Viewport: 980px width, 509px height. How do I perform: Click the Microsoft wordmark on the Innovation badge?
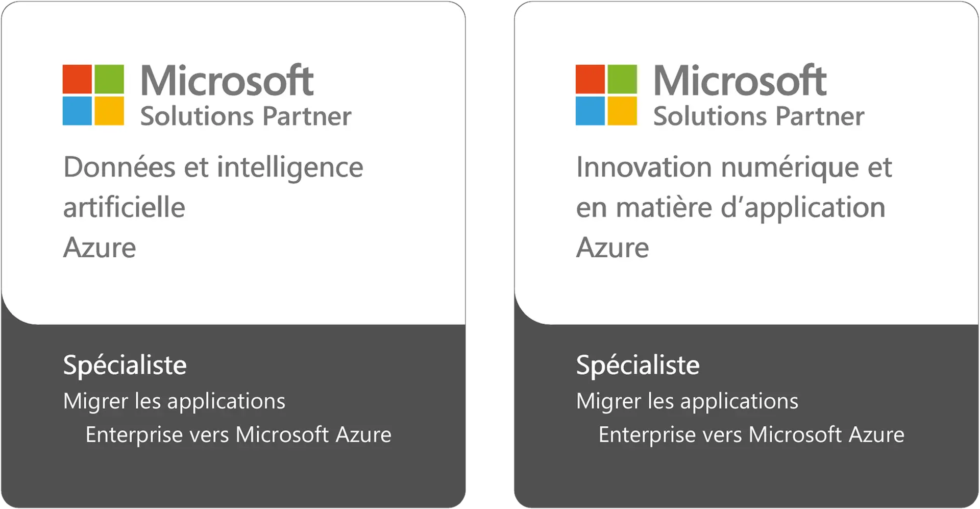click(x=740, y=81)
